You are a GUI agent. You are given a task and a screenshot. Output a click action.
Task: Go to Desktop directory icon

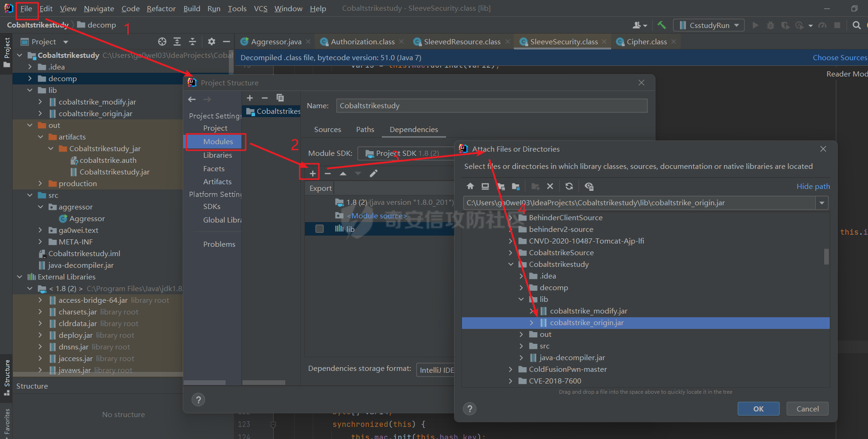pyautogui.click(x=485, y=186)
